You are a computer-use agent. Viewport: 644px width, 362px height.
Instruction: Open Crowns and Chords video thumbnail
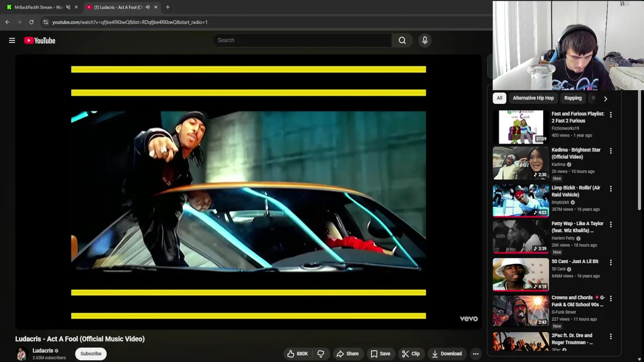521,311
